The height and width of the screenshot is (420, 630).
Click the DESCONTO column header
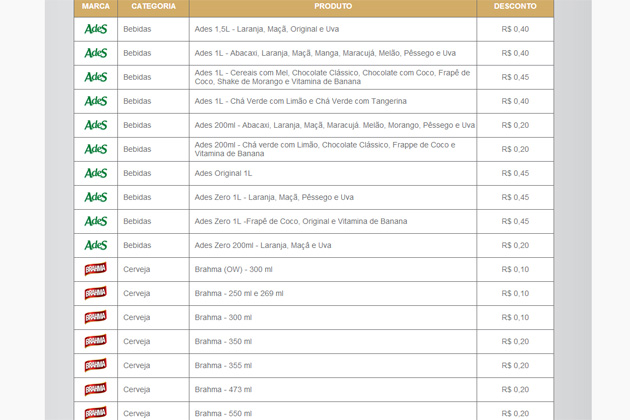[515, 6]
